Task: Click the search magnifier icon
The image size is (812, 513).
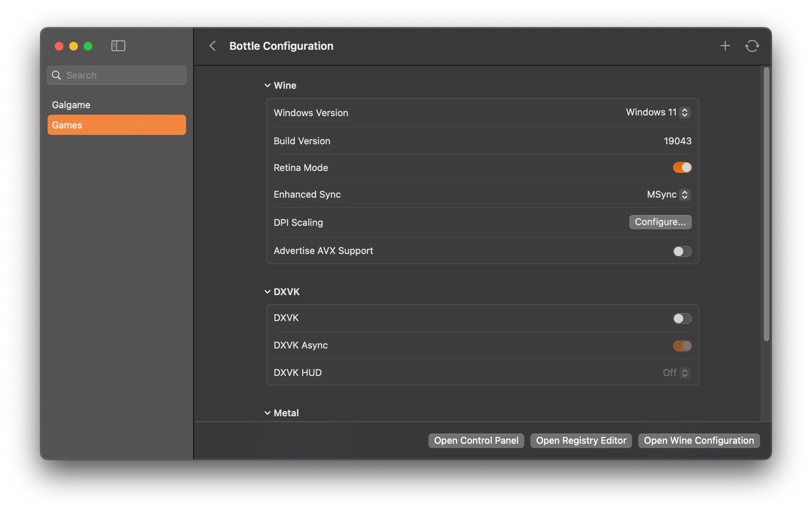Action: (56, 75)
